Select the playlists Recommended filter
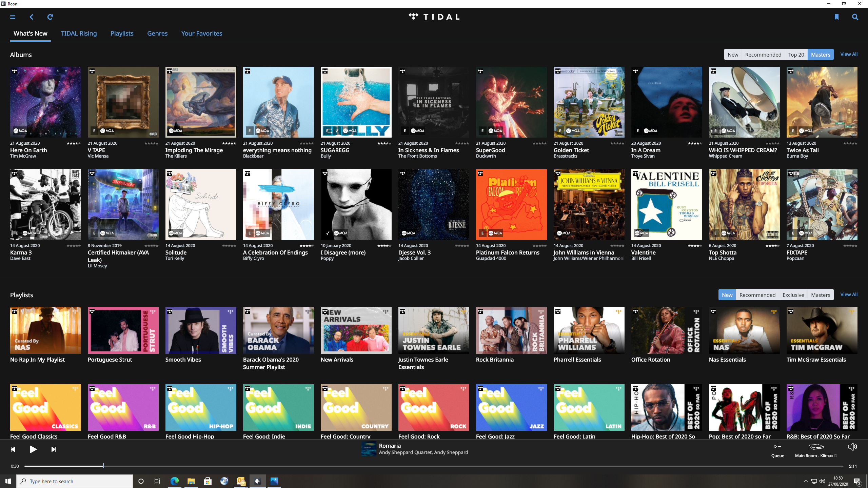The height and width of the screenshot is (488, 868). coord(757,295)
